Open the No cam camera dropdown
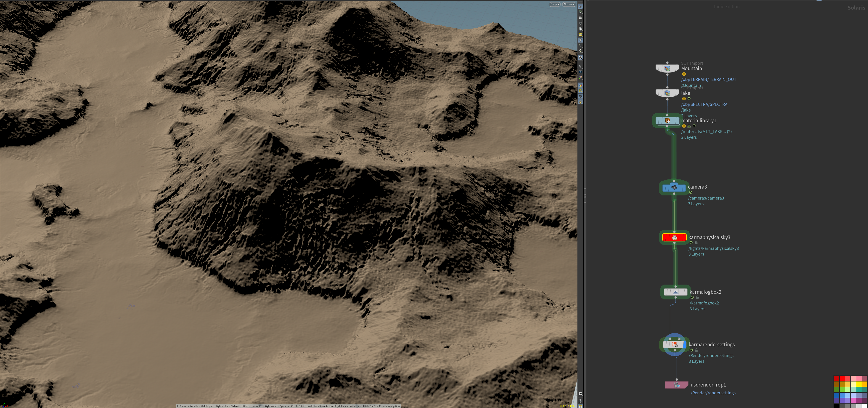This screenshot has height=408, width=868. coord(569,4)
